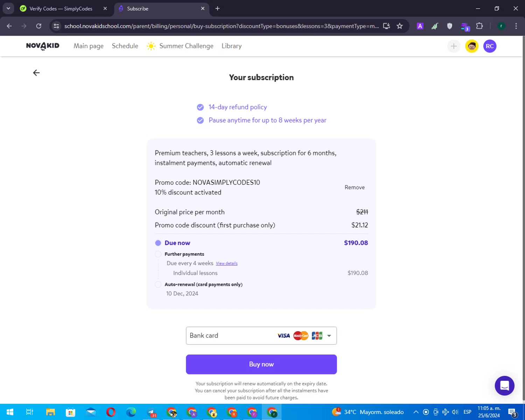Viewport: 525px width, 420px height.
Task: Go to Main page
Action: [89, 46]
